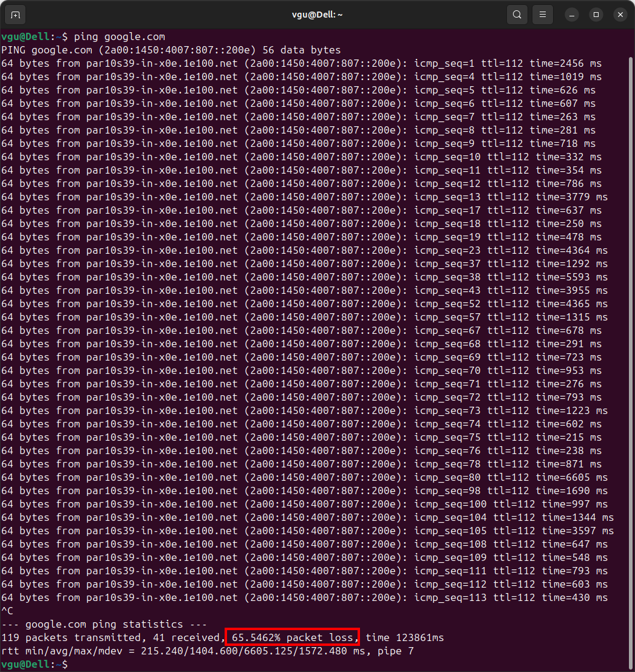Click the line with icmp_seq=73 time=1223 ms
The image size is (635, 672).
304,410
